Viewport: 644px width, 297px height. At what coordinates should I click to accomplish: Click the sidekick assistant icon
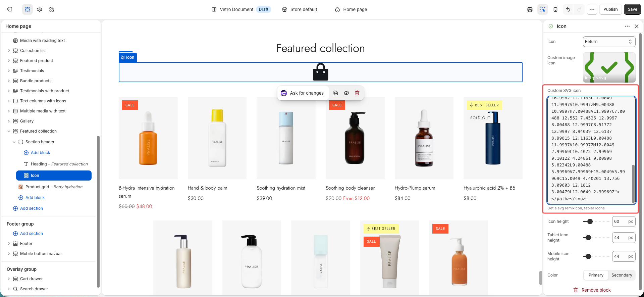530,9
